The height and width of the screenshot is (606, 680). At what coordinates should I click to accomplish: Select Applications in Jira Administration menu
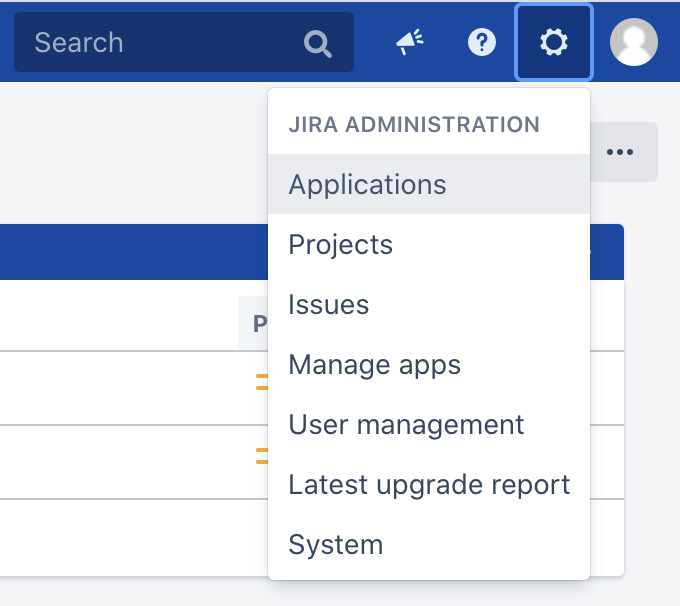click(x=429, y=184)
